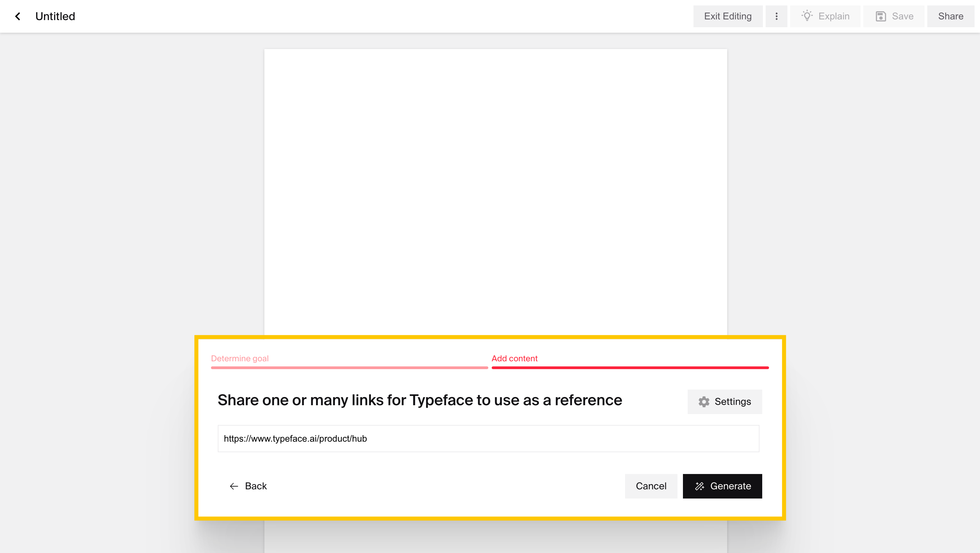Click the Cancel button
This screenshot has height=553, width=980.
(651, 486)
